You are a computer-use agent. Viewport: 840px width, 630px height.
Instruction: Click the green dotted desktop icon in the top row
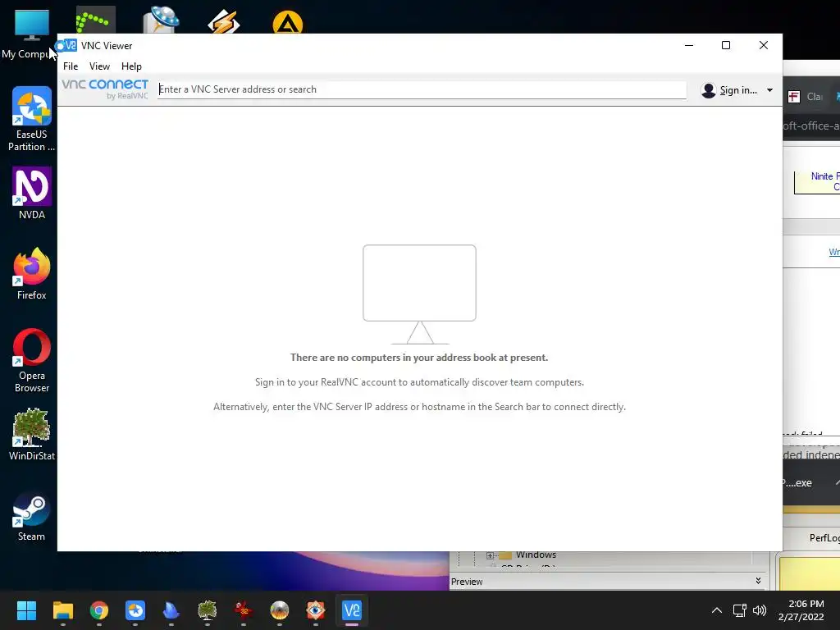(95, 21)
